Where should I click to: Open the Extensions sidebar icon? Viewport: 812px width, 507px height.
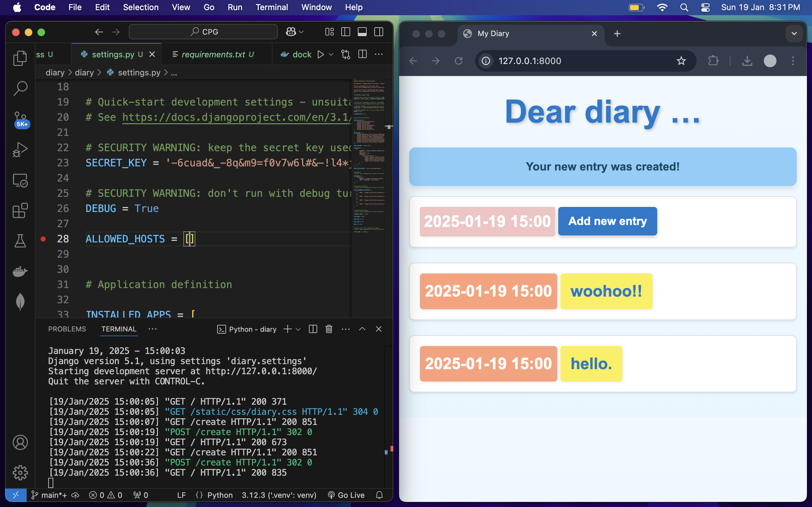[x=20, y=211]
